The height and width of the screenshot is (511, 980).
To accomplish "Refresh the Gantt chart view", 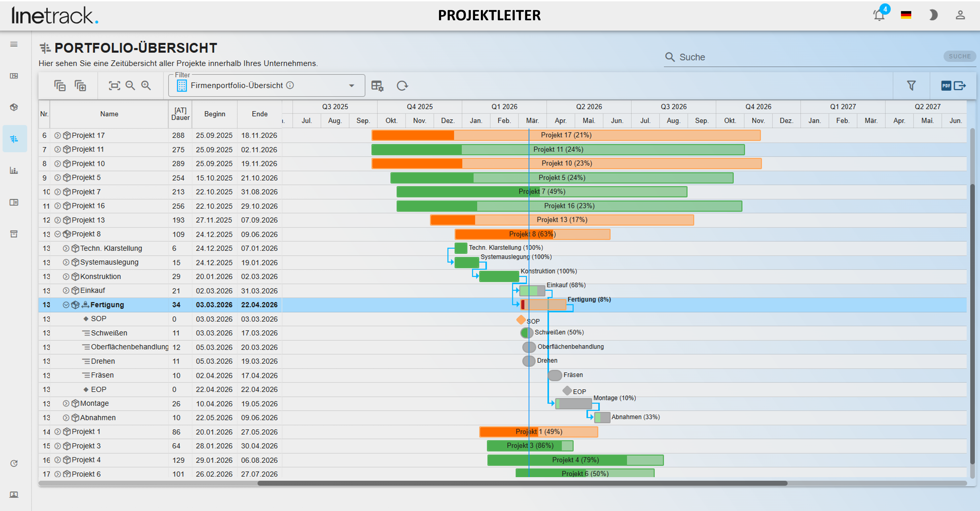I will (x=402, y=86).
